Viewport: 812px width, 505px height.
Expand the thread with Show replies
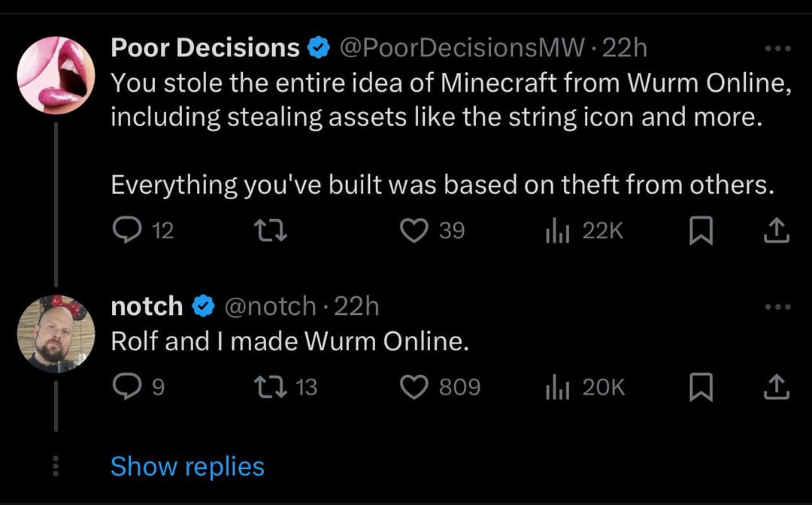(187, 466)
